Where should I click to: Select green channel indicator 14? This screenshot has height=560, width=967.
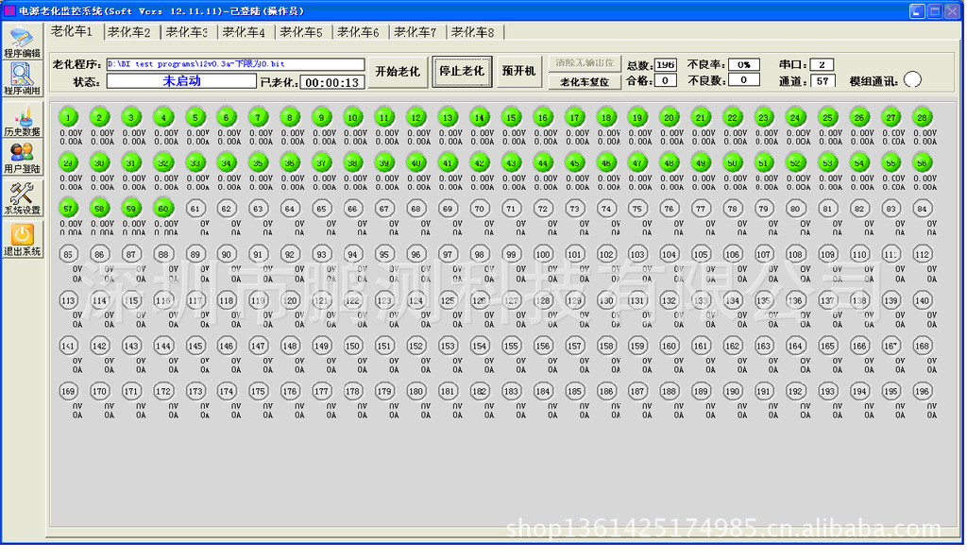479,117
